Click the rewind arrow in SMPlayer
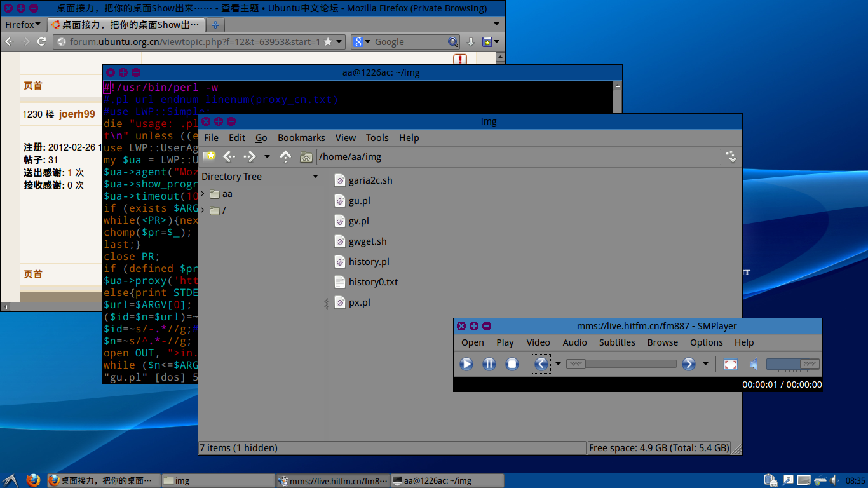 [541, 364]
